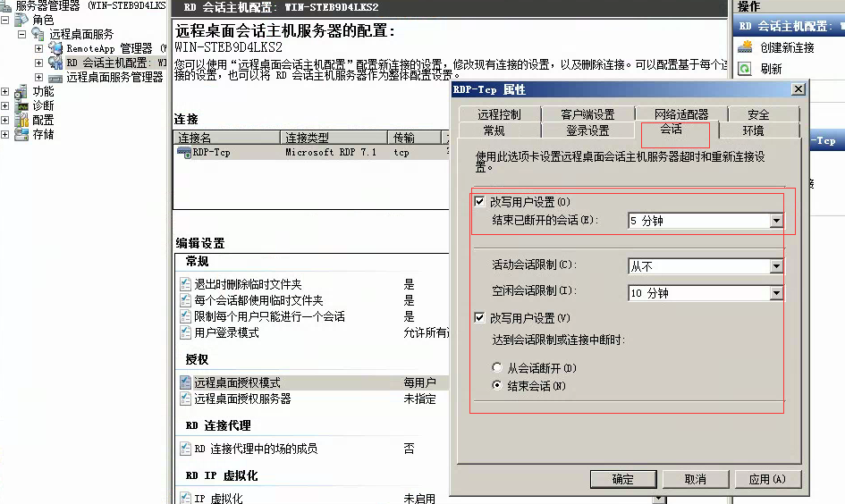Click the RD 连接代理中的场的成员 icon
This screenshot has width=845, height=504.
coord(185,448)
